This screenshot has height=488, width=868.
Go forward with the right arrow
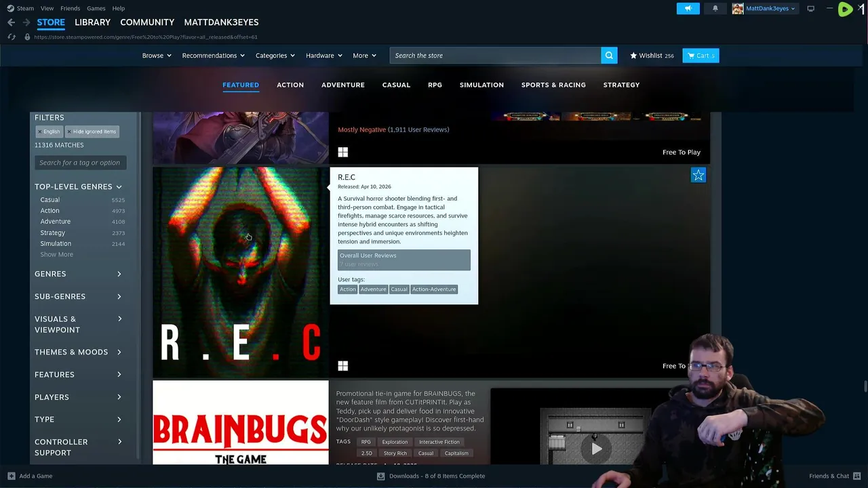pos(26,22)
